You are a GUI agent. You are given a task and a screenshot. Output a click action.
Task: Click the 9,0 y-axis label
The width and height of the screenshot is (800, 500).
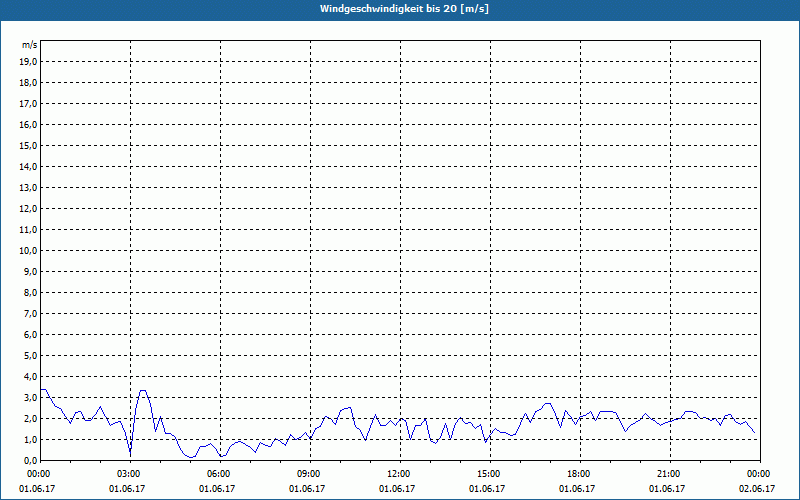(x=31, y=271)
